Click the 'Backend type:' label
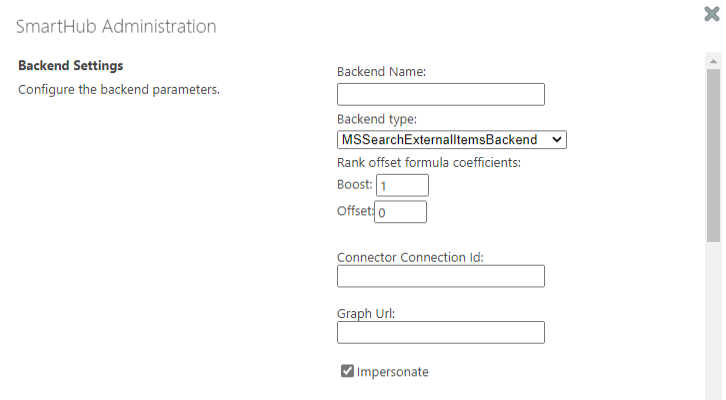 (x=377, y=119)
